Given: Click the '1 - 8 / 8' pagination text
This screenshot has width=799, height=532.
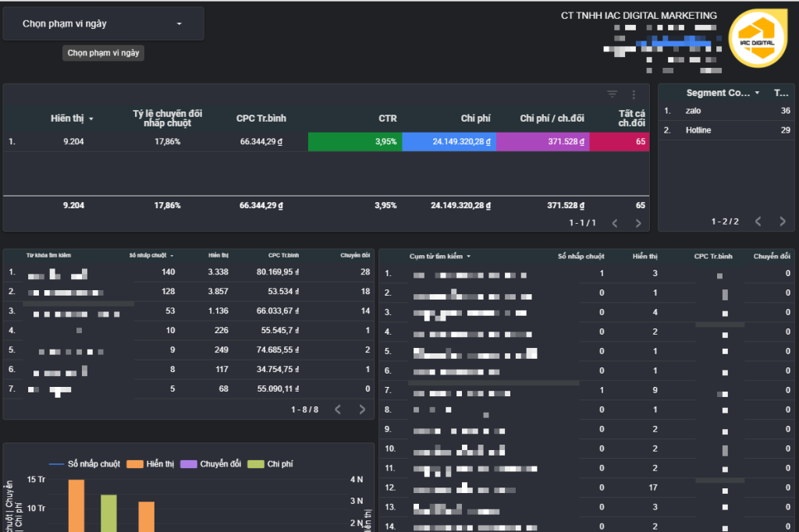Looking at the screenshot, I should pos(305,410).
